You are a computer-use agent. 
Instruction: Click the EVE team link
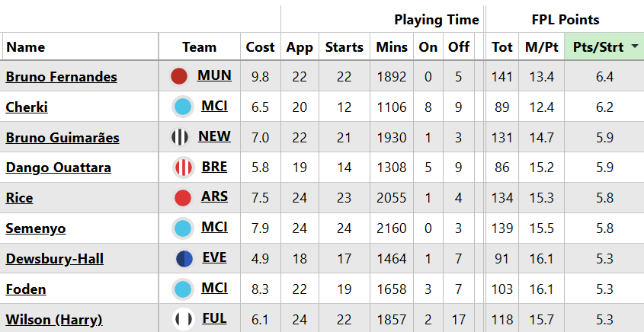[x=214, y=258]
